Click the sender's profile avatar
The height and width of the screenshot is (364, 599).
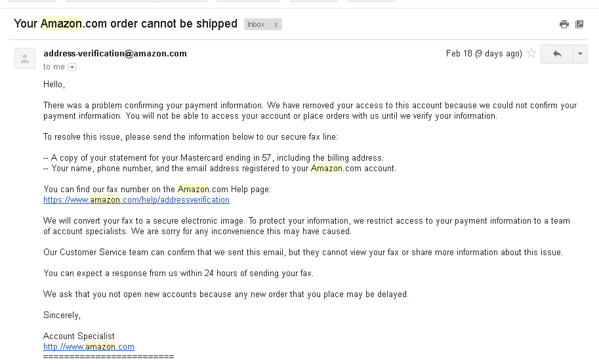[25, 58]
